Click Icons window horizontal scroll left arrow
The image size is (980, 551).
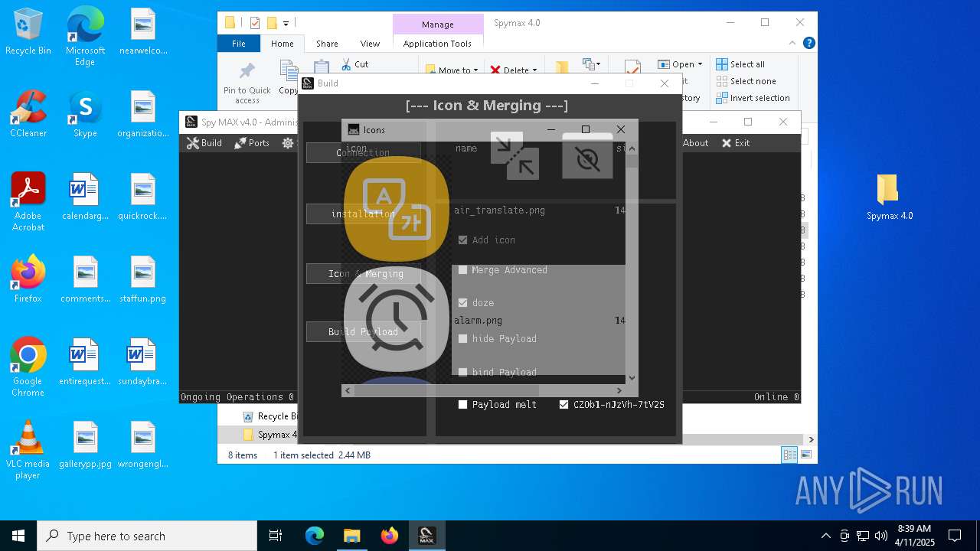(x=348, y=390)
